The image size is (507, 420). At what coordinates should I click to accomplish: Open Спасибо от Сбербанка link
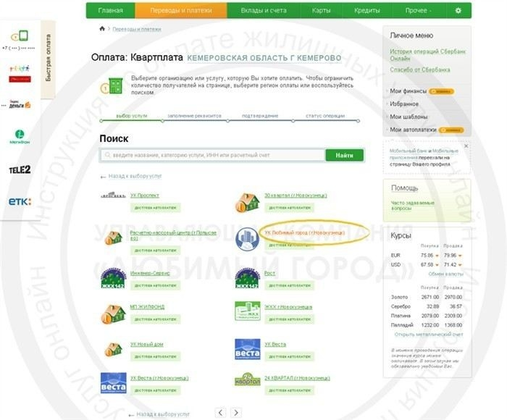[419, 70]
